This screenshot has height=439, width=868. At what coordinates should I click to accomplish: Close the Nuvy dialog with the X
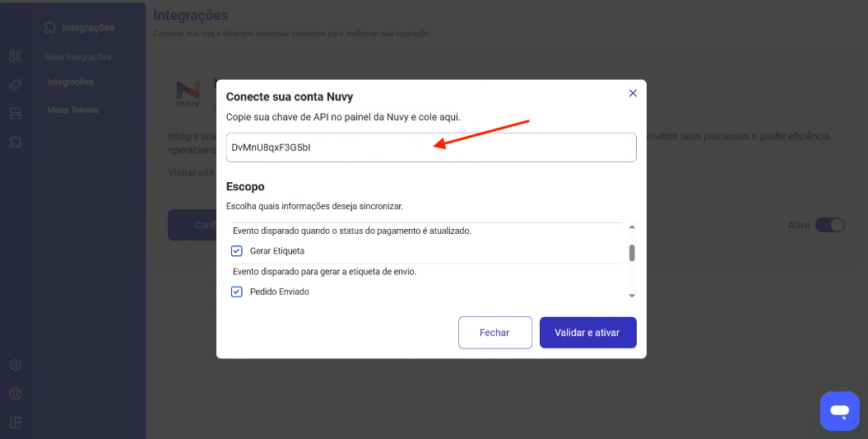[x=633, y=93]
